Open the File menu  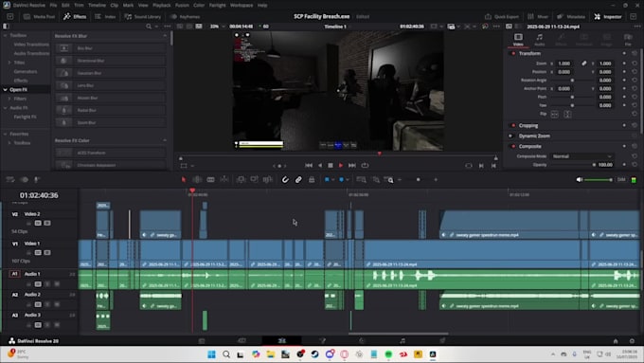(53, 6)
